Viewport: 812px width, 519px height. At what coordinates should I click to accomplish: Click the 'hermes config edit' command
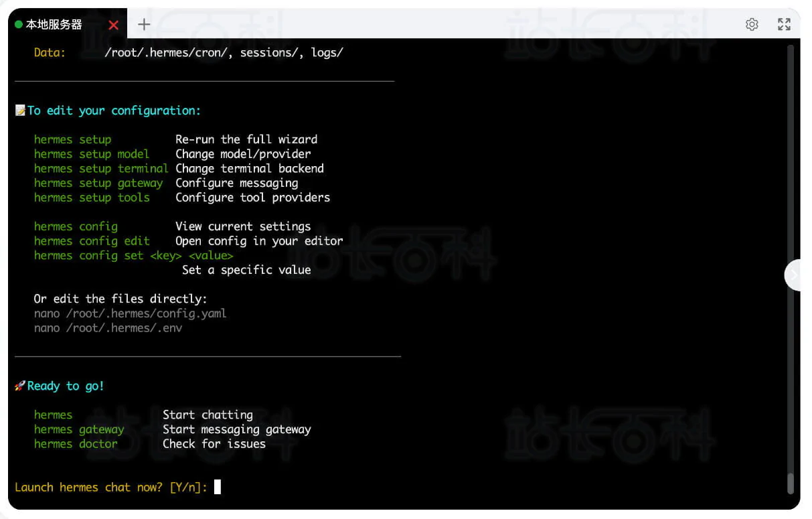[x=92, y=241]
